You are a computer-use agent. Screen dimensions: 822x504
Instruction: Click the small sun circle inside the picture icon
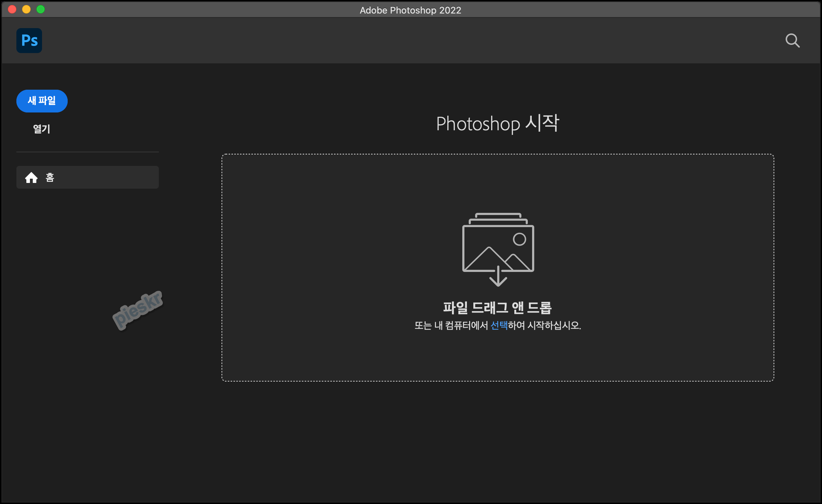click(x=519, y=239)
